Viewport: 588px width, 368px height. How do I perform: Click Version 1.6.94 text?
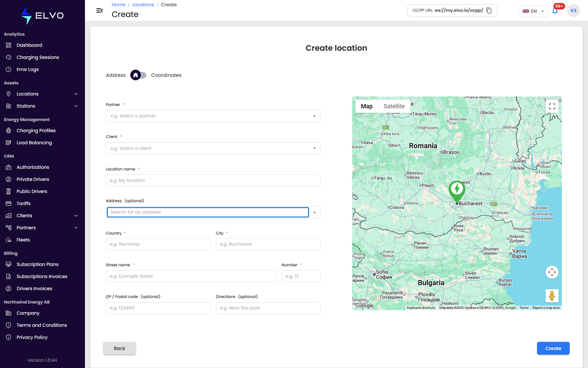[42, 360]
